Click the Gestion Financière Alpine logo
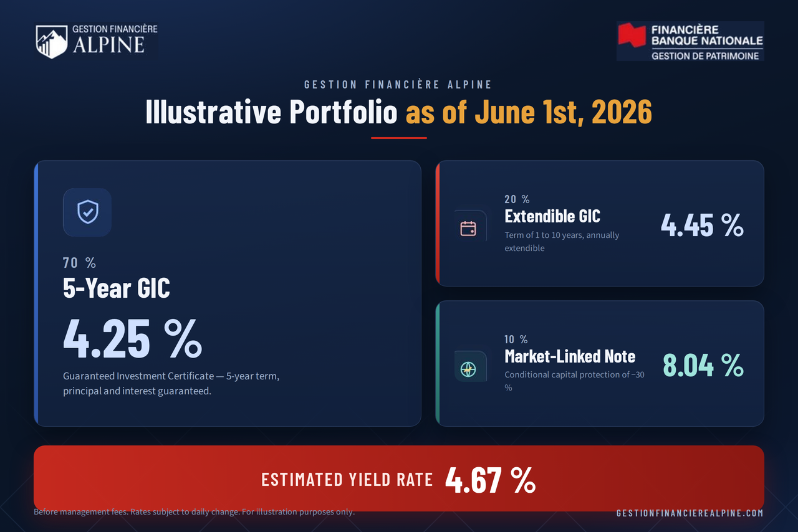This screenshot has height=532, width=798. 97,41
